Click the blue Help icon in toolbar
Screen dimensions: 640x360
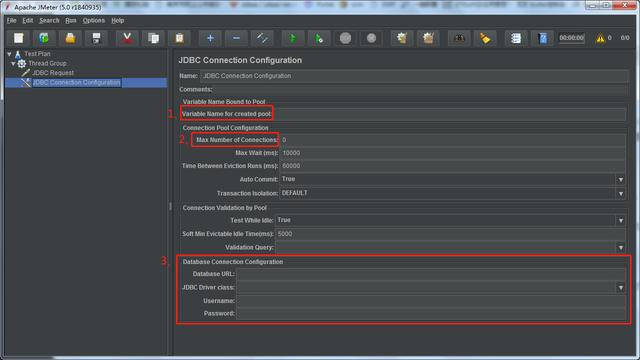542,38
